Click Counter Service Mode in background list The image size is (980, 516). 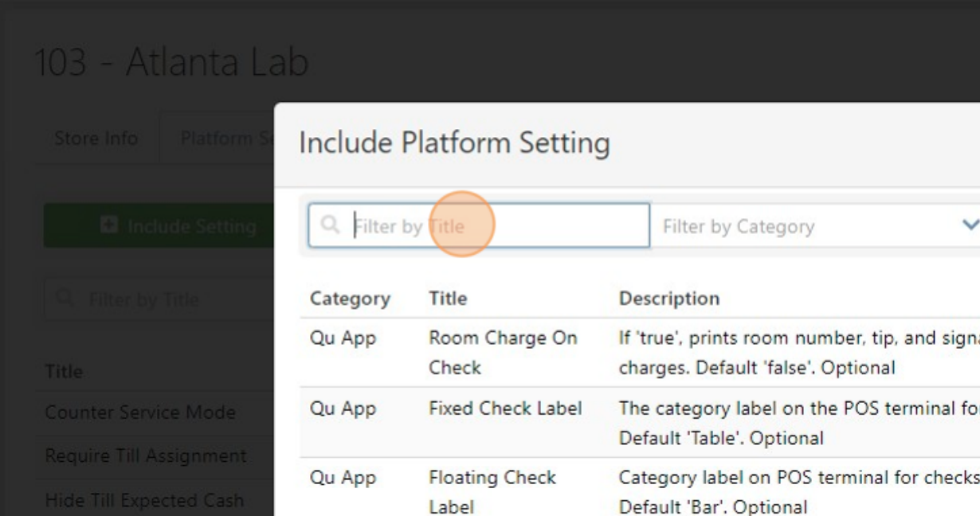[140, 412]
